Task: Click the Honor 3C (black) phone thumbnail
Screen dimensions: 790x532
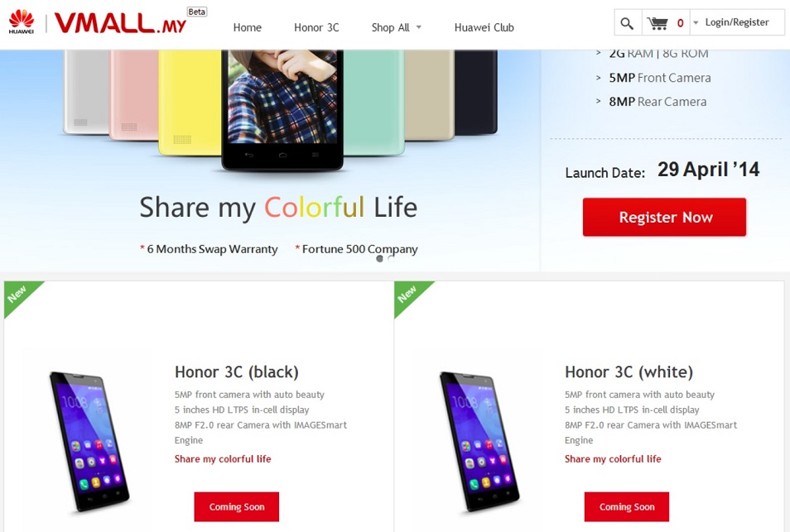Action: coord(89,442)
